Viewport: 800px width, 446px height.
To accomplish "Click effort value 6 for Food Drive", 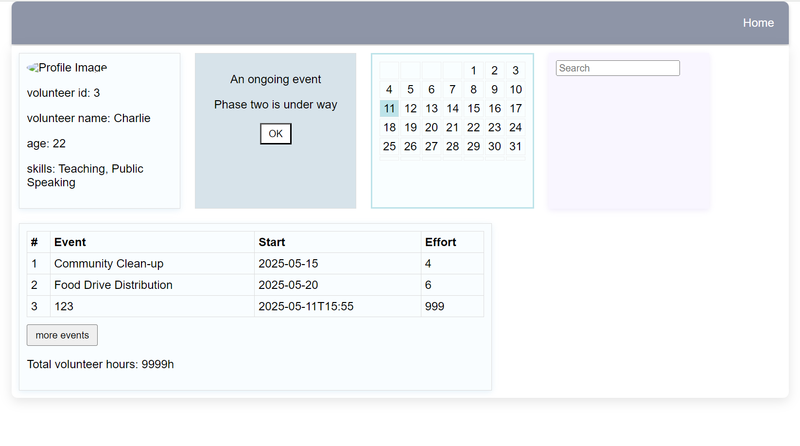I will [452, 285].
